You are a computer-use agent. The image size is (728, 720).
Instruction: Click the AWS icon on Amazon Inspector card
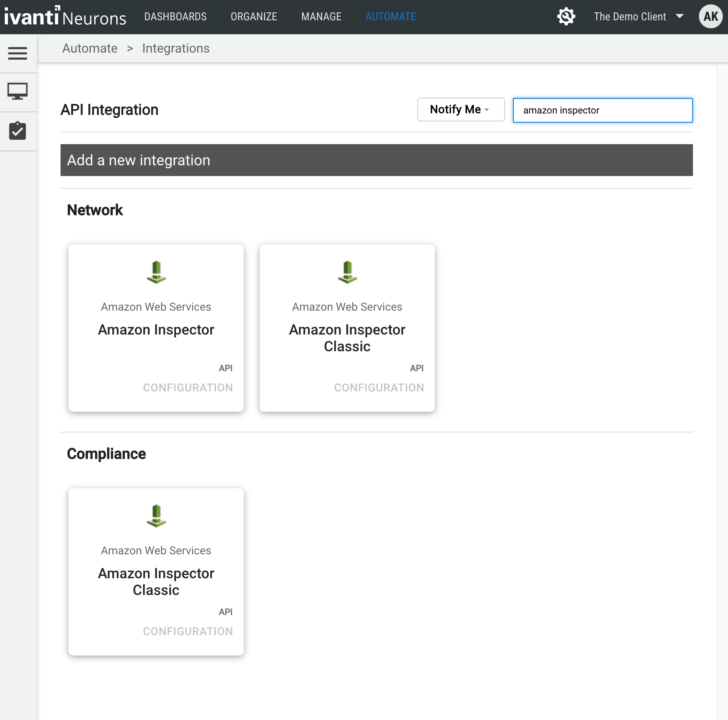156,272
